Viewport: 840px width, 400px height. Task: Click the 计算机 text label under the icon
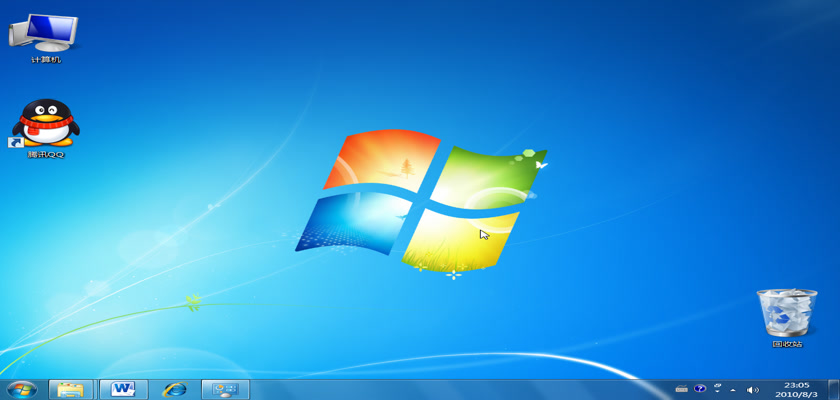(x=45, y=60)
